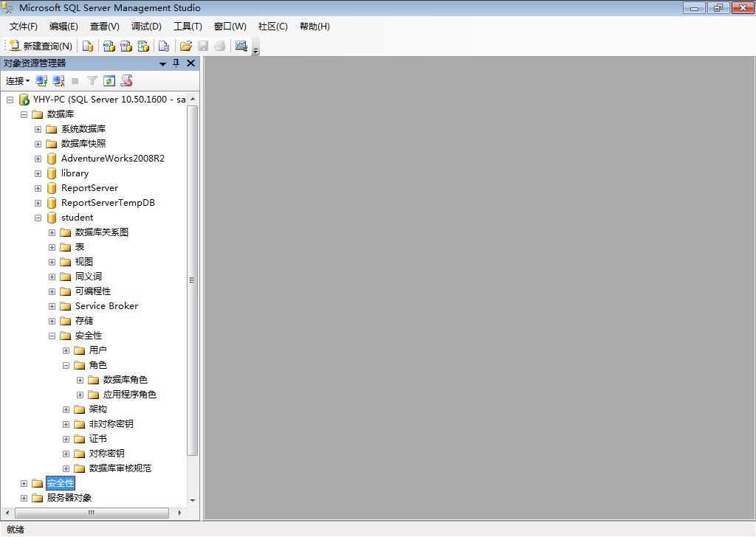Collapse the student database node
This screenshot has height=537, width=756.
[38, 218]
